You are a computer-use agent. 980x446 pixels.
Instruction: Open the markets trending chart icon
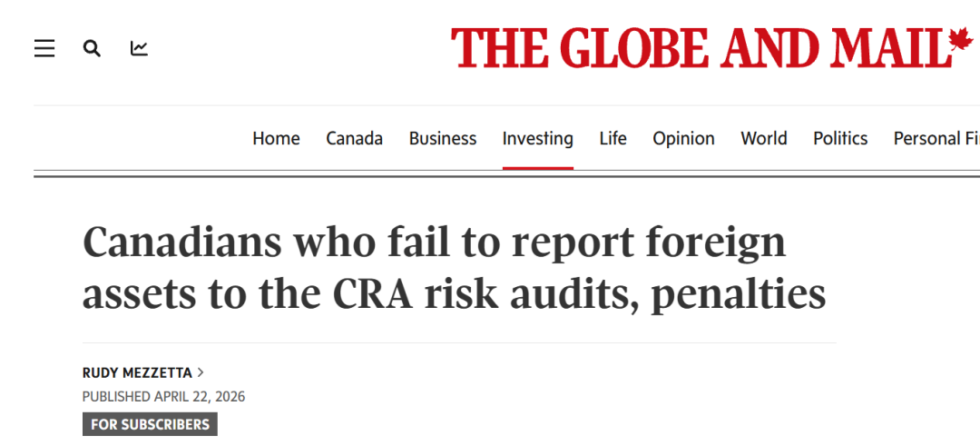(139, 48)
